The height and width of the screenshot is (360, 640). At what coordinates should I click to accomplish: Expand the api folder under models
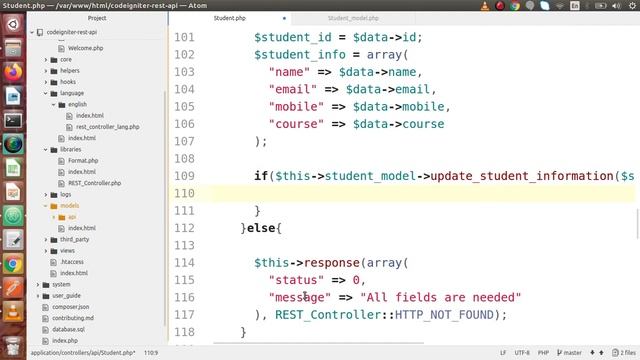coord(53,217)
